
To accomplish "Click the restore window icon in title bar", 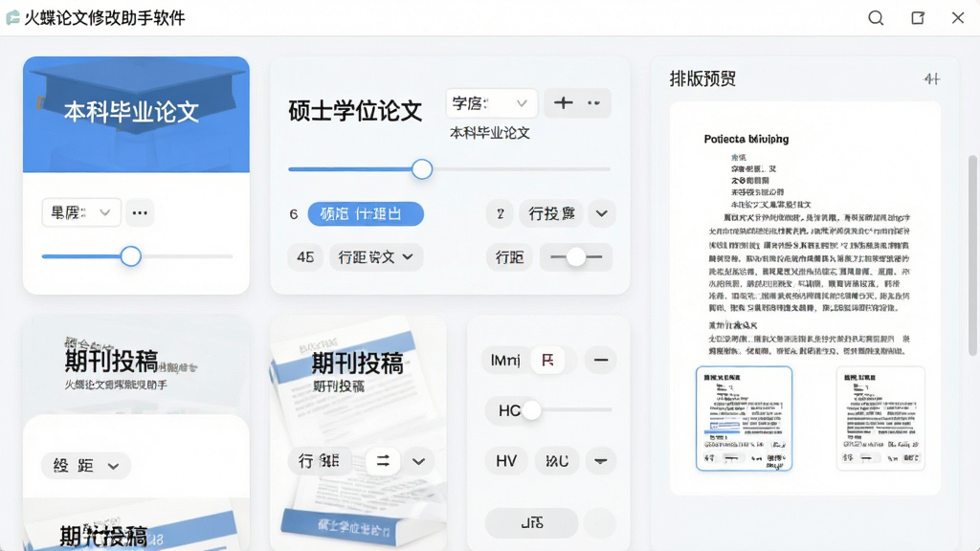I will [x=918, y=18].
